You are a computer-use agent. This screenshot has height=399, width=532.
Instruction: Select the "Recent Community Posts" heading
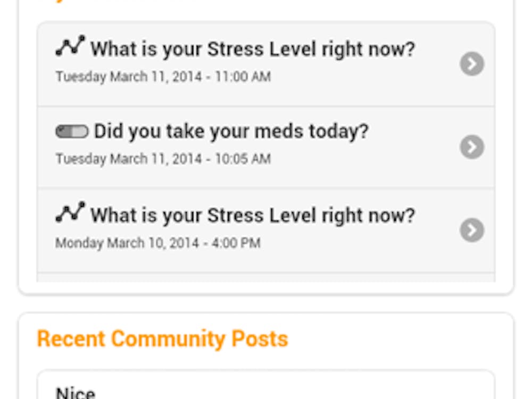162,339
